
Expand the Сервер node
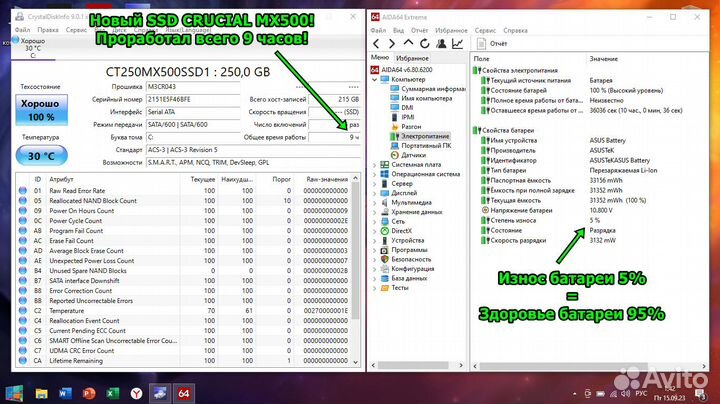[374, 184]
